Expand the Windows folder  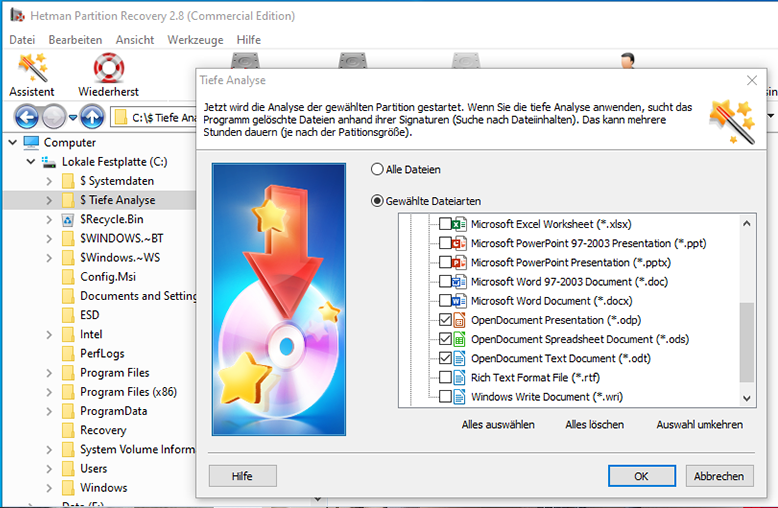pos(49,488)
